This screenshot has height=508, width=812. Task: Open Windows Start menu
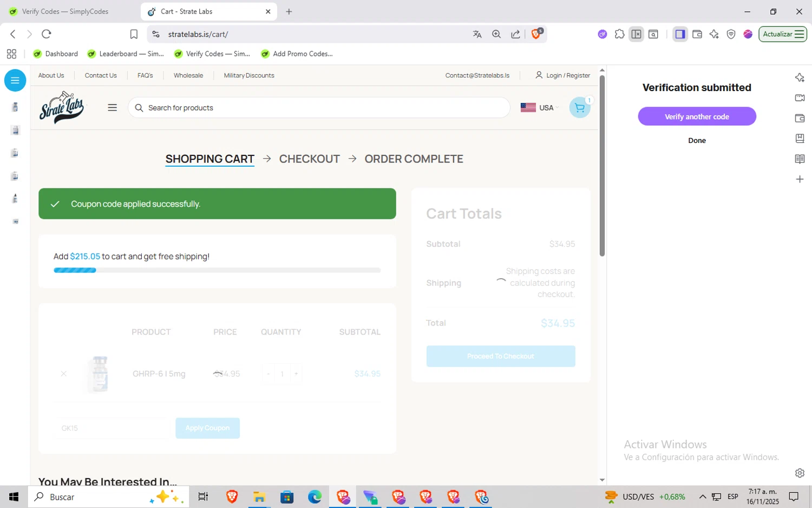[14, 497]
